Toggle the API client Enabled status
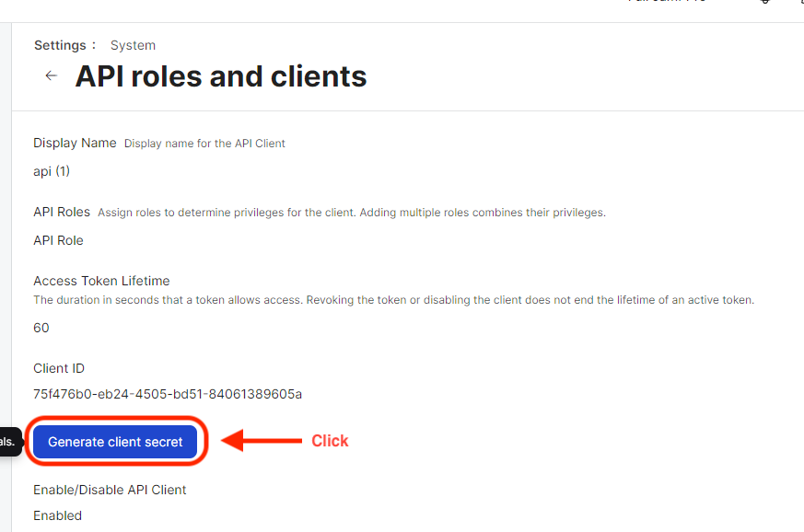804x532 pixels. 57,515
